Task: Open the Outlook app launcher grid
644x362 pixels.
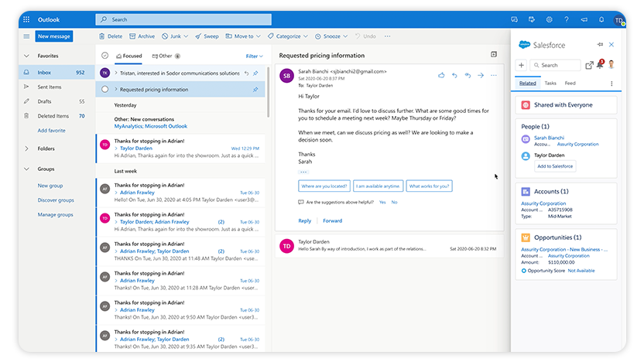Action: (26, 19)
